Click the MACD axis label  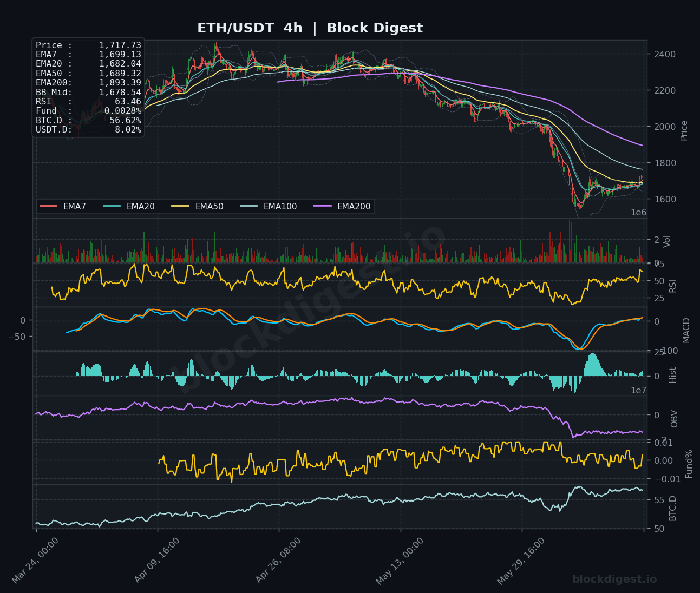(686, 330)
